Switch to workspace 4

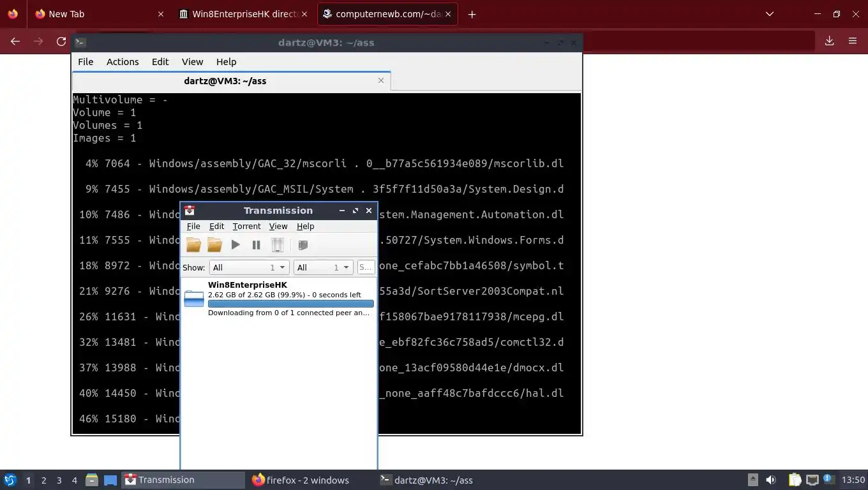coord(75,480)
